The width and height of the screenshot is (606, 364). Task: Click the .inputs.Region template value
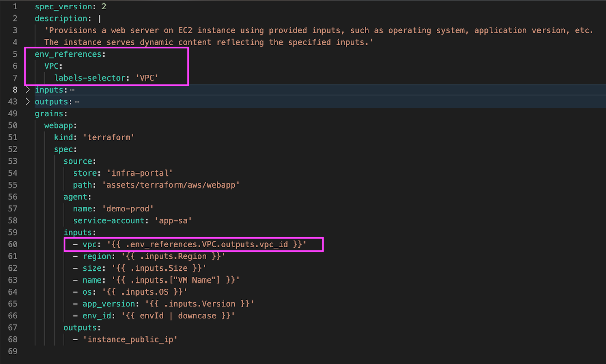click(173, 256)
